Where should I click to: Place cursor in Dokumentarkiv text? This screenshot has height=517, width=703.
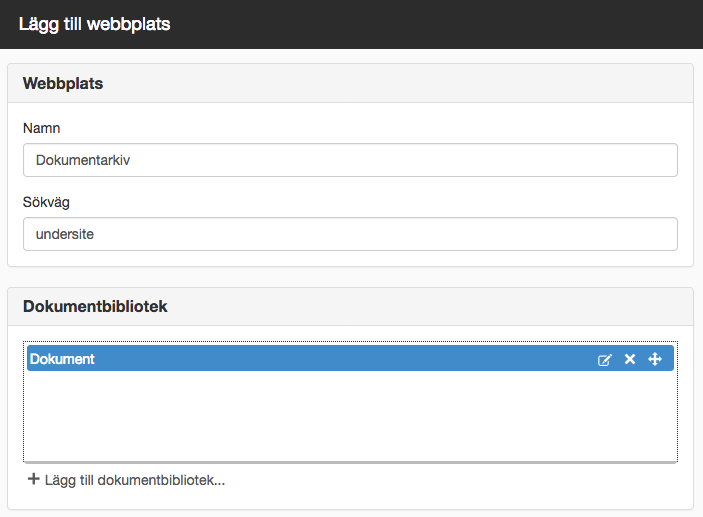[83, 160]
